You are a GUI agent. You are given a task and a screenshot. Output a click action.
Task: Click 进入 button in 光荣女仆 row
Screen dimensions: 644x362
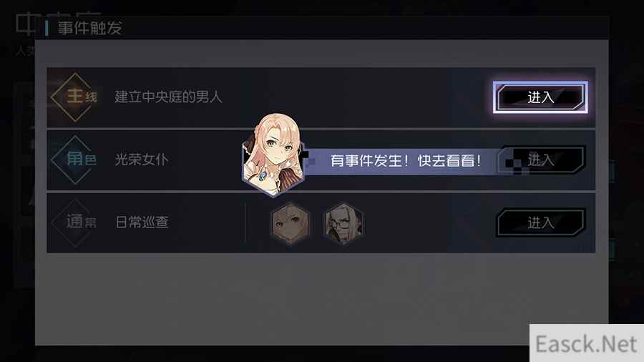pyautogui.click(x=540, y=160)
